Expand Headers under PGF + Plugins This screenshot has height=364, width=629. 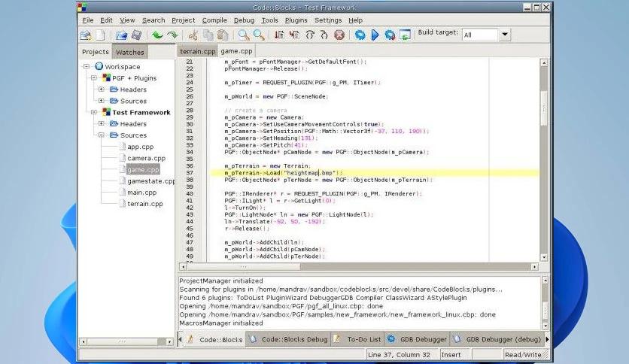pyautogui.click(x=102, y=89)
